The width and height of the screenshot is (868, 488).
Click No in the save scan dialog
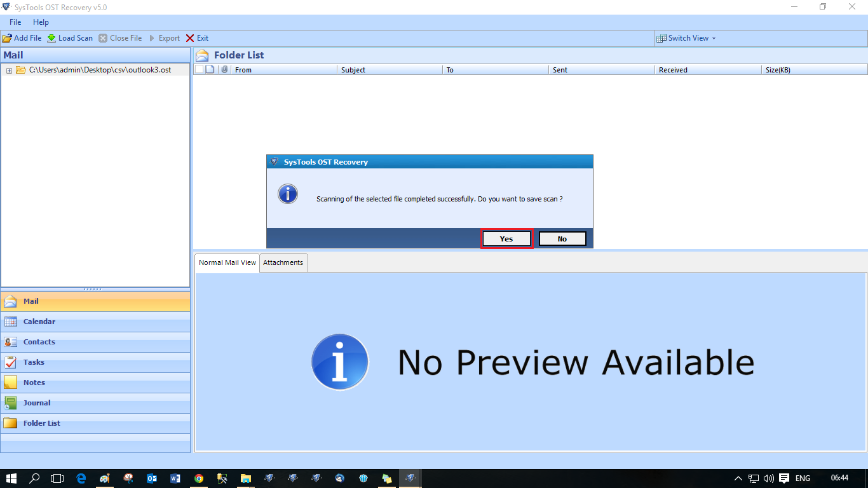click(x=562, y=239)
